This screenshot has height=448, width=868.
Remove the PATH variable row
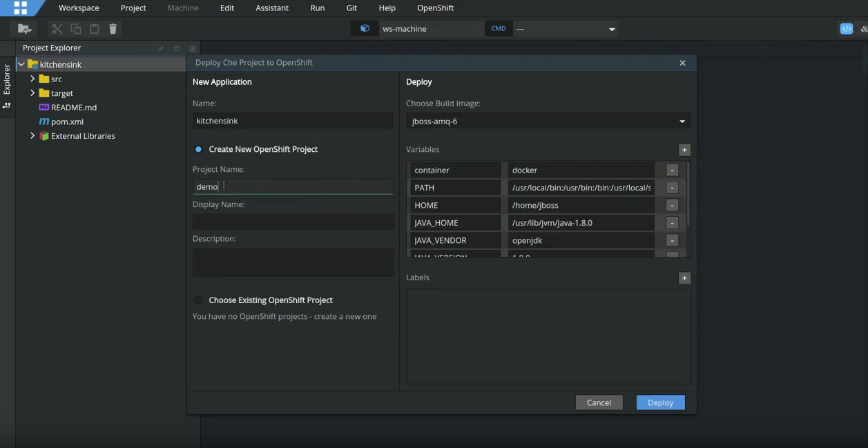[672, 188]
